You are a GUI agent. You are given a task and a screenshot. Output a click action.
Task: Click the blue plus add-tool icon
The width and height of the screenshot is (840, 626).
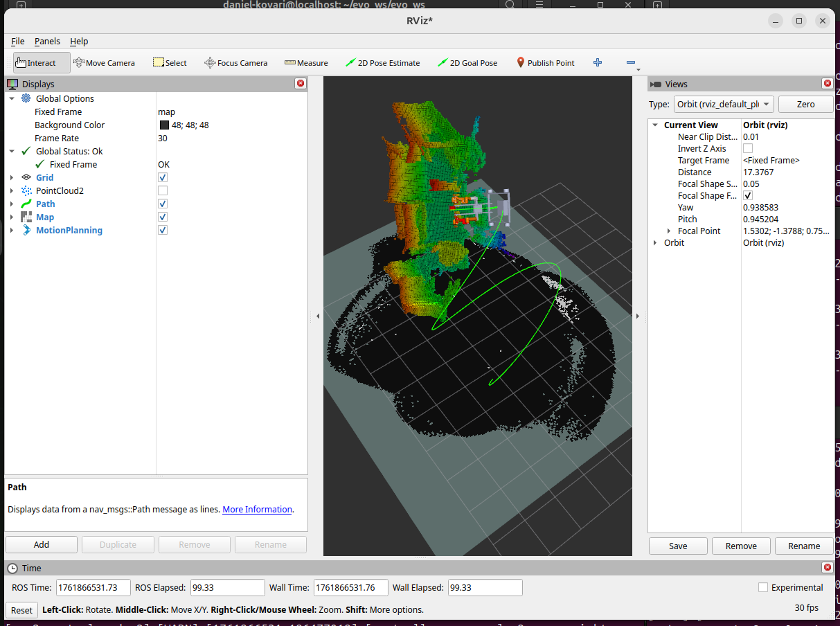[x=598, y=63]
